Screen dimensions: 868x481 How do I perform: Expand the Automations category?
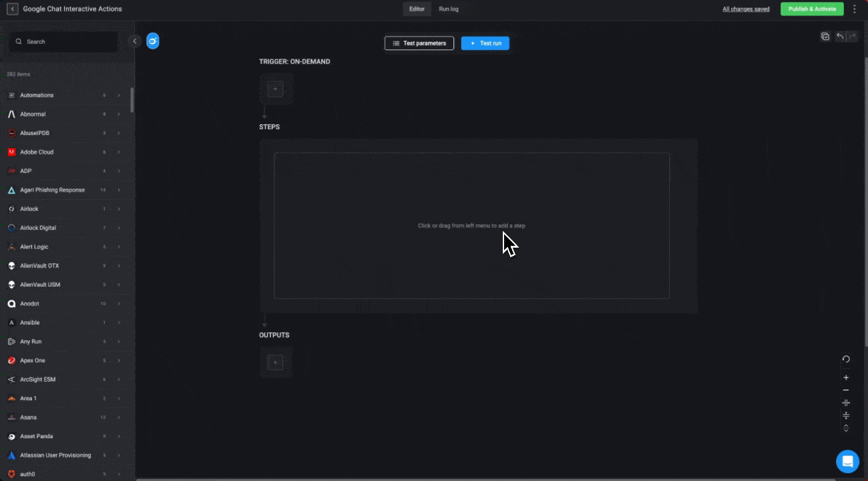119,96
